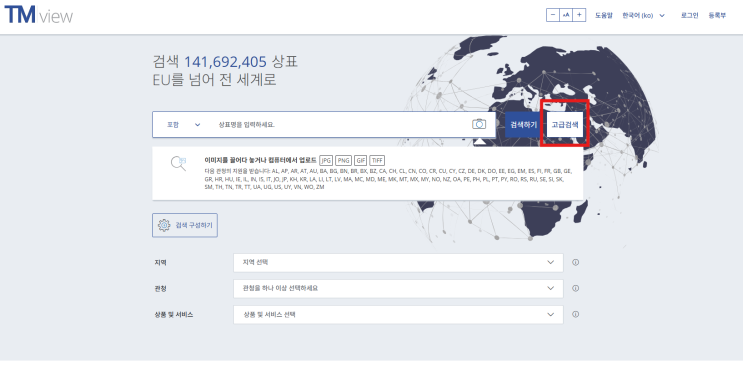
Task: Reset font size with the A button
Action: [566, 15]
